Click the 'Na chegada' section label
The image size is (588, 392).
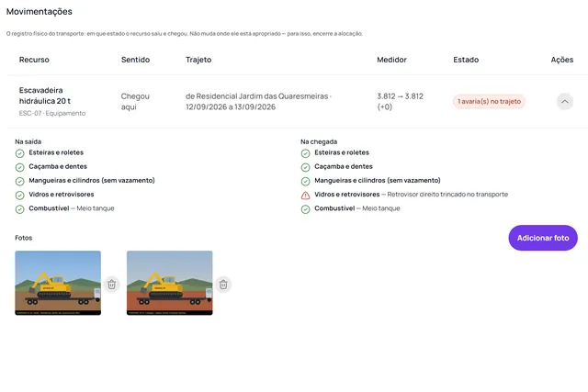click(x=319, y=141)
